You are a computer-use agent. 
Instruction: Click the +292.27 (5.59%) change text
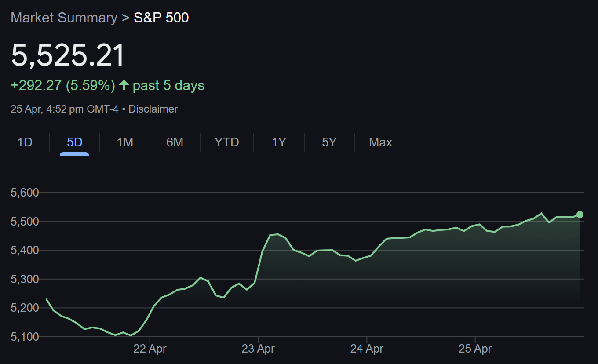[x=63, y=85]
